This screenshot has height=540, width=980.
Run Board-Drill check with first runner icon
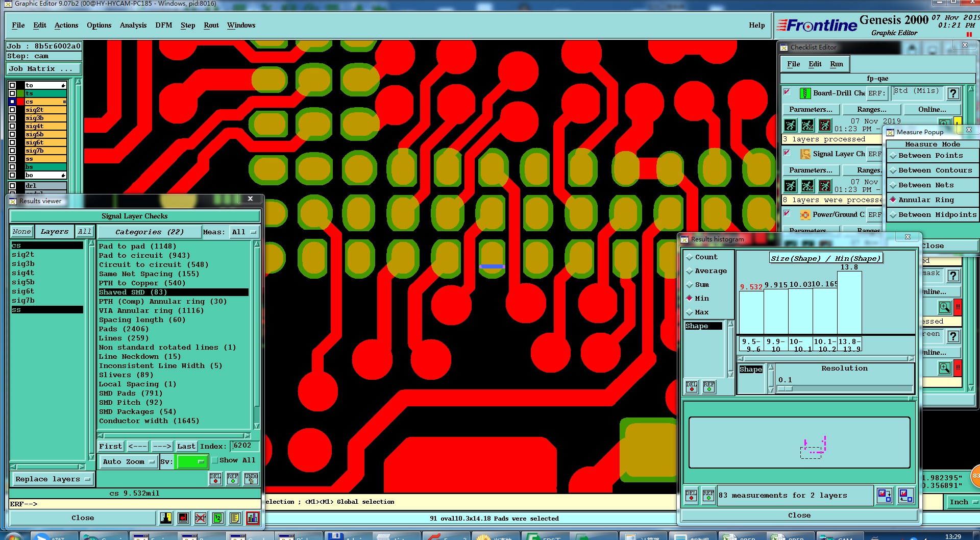coord(790,125)
